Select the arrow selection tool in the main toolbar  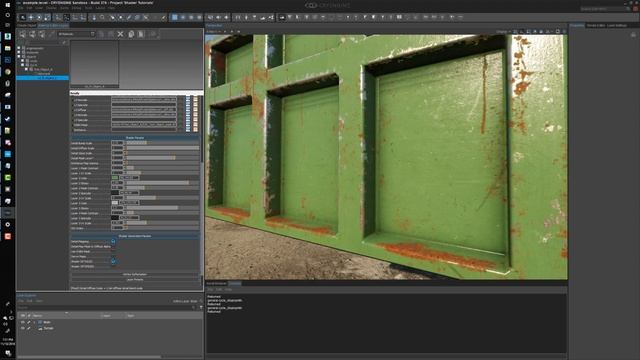tap(23, 17)
